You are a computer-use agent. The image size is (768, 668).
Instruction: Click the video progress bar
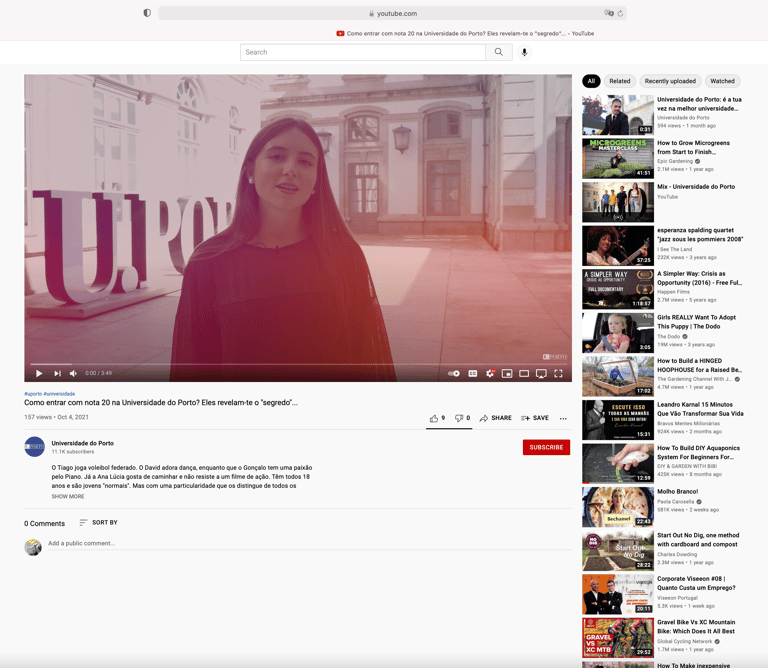[x=298, y=364]
